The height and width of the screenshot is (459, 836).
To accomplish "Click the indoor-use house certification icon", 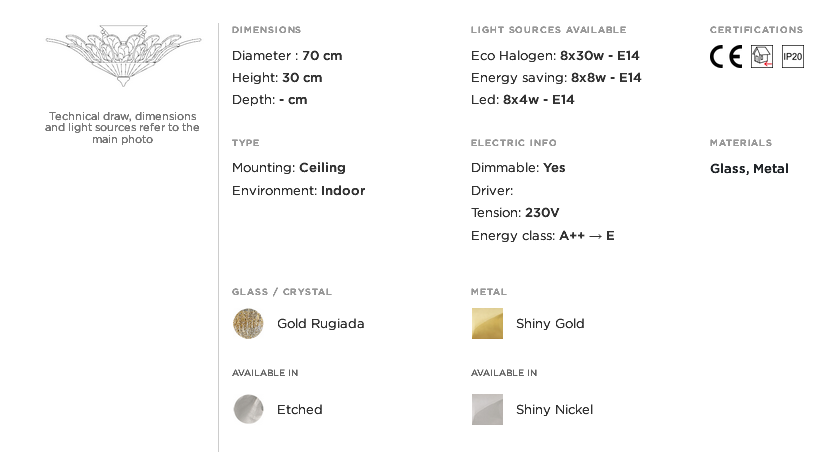I will pyautogui.click(x=762, y=57).
